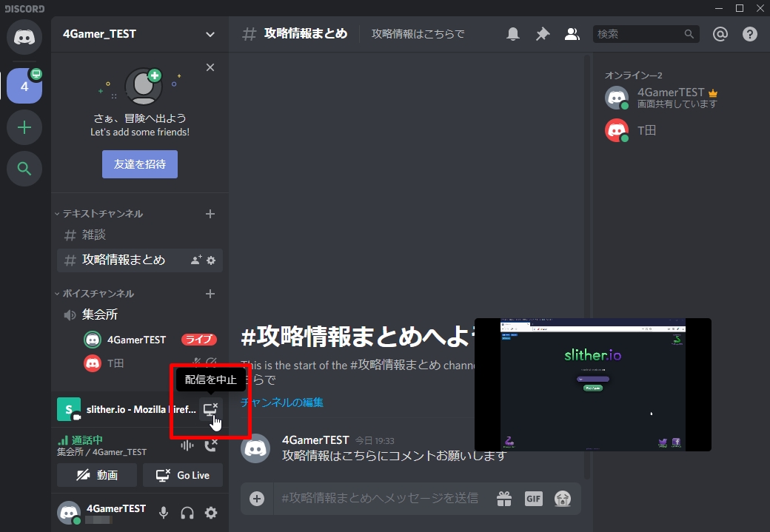This screenshot has height=532, width=770.
Task: Maximize the Discord window
Action: [740, 8]
